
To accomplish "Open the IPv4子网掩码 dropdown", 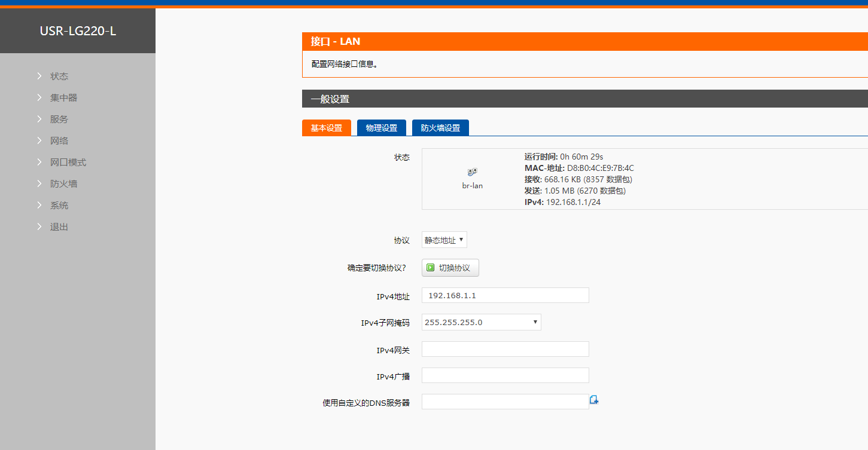I will 481,322.
